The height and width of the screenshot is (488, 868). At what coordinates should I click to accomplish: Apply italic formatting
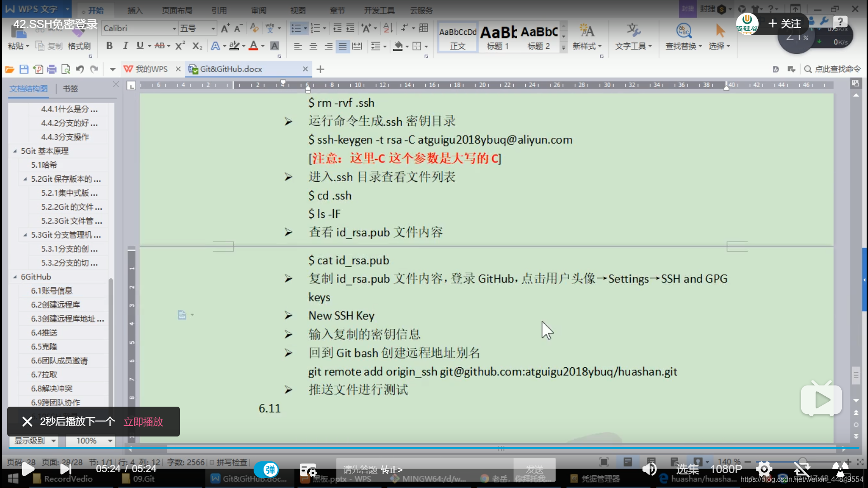point(125,46)
